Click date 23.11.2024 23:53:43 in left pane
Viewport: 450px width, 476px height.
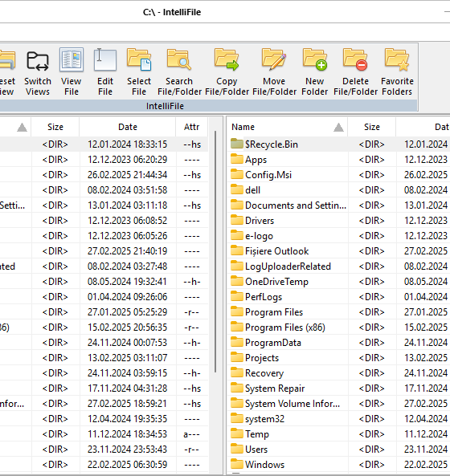click(x=127, y=450)
